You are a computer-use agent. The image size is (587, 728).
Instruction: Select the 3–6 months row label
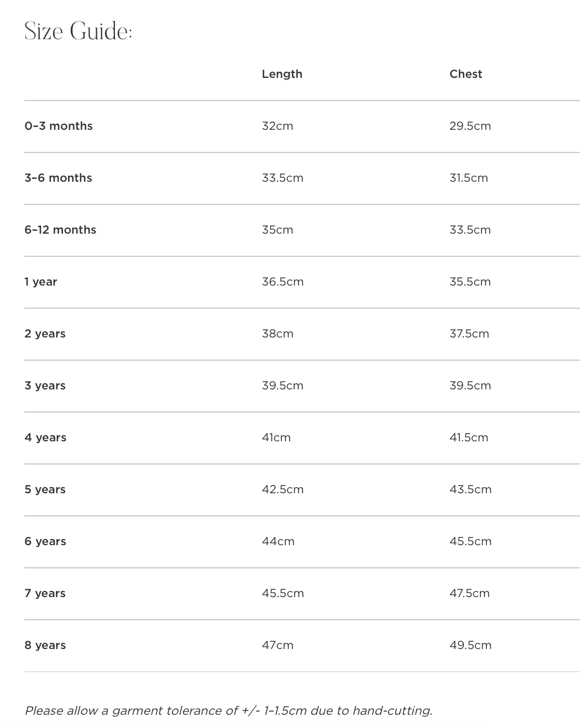[58, 178]
